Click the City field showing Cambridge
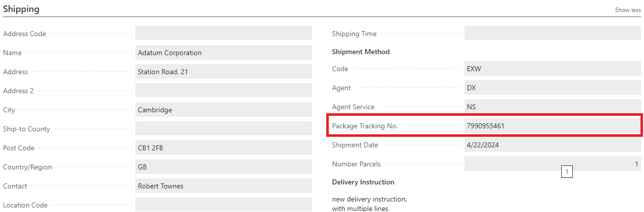 (x=224, y=110)
